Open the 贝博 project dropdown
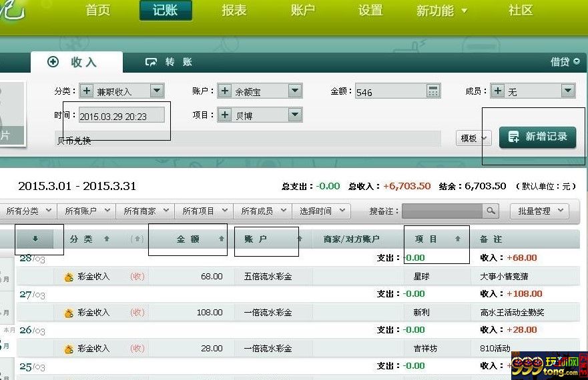 295,115
